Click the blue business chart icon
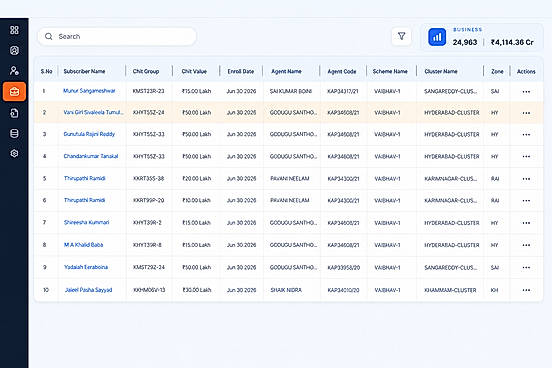Screen dimensions: 552x368 point(437,37)
